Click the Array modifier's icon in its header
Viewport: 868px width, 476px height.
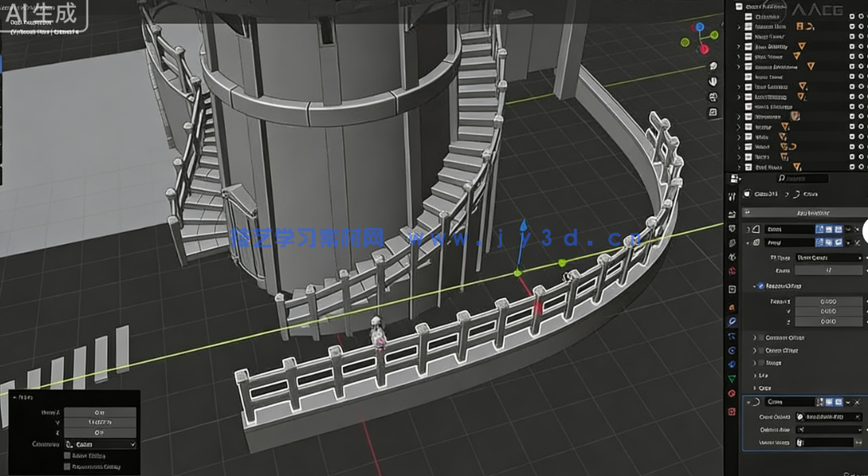point(755,242)
